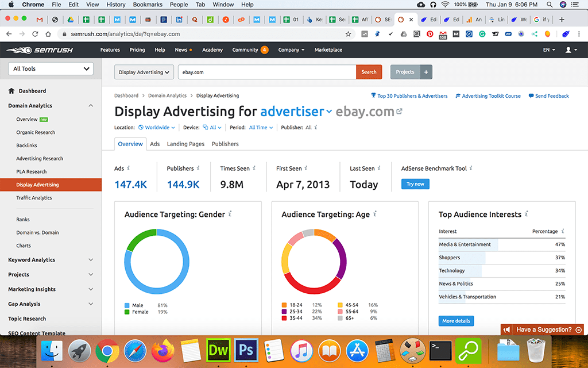This screenshot has width=588, height=368.
Task: Open Dreamweaver from the dock
Action: (x=219, y=350)
